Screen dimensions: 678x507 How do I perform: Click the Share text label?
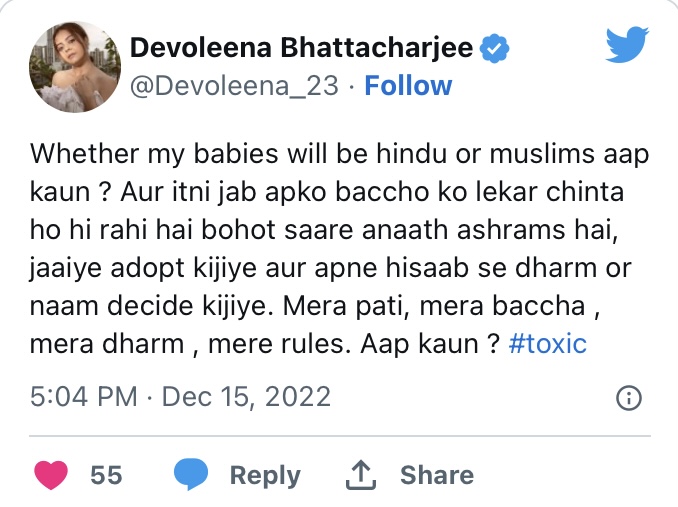(437, 475)
